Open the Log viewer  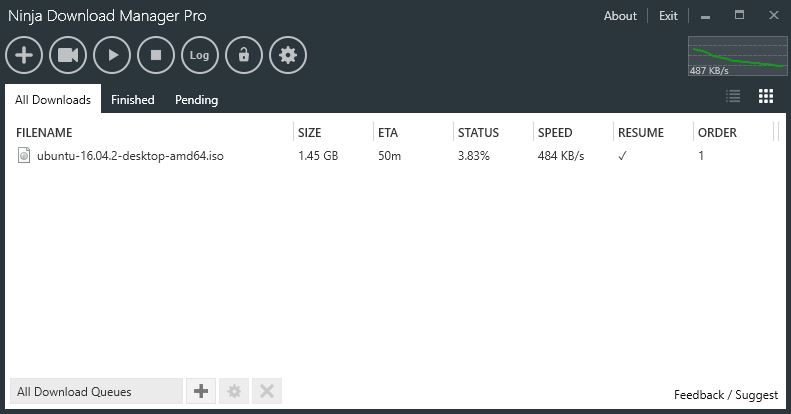(x=200, y=55)
